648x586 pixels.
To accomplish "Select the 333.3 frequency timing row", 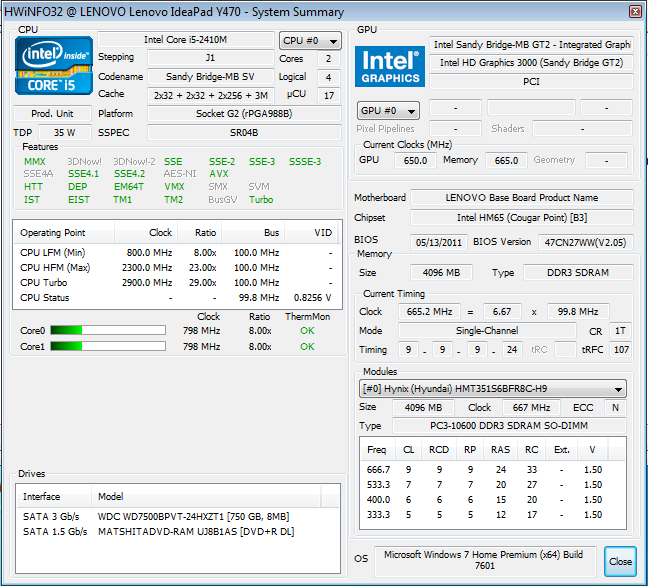I will point(493,515).
